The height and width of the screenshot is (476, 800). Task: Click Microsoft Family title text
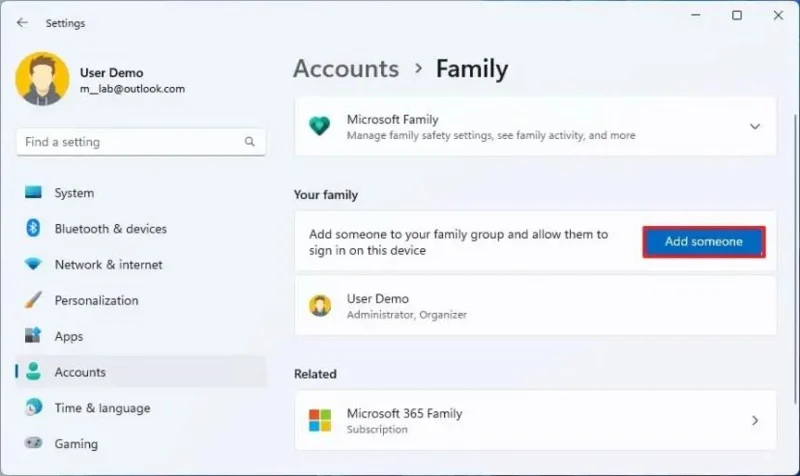pyautogui.click(x=392, y=119)
